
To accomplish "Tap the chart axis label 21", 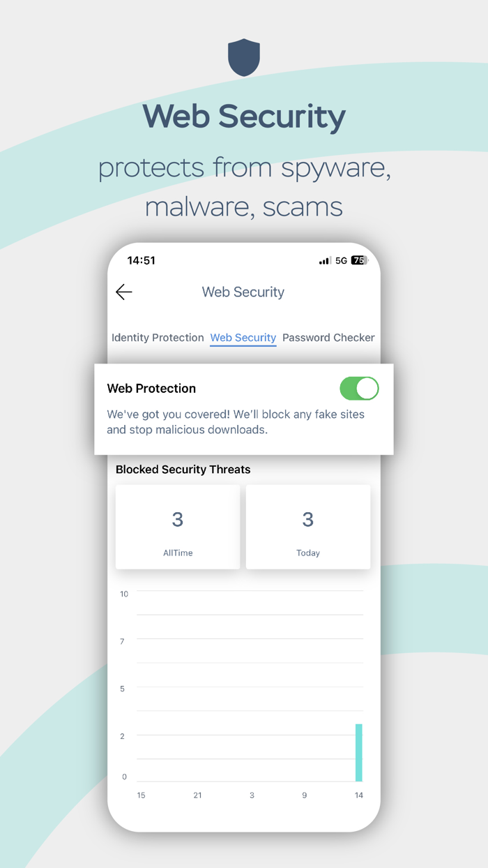I will click(x=197, y=795).
